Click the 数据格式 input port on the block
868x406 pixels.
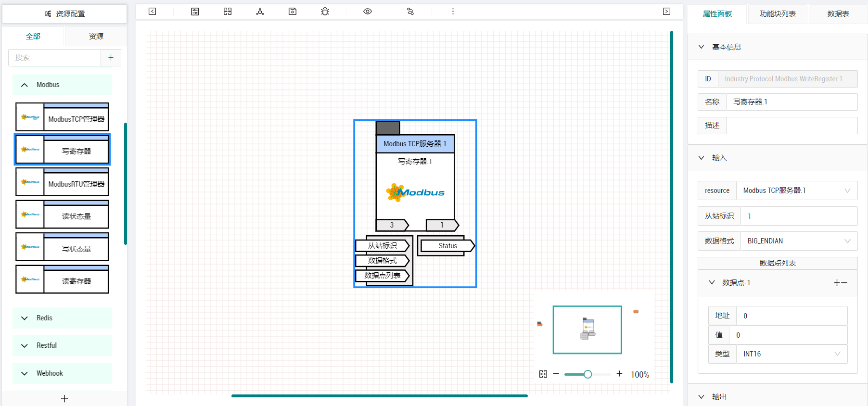[x=383, y=261]
